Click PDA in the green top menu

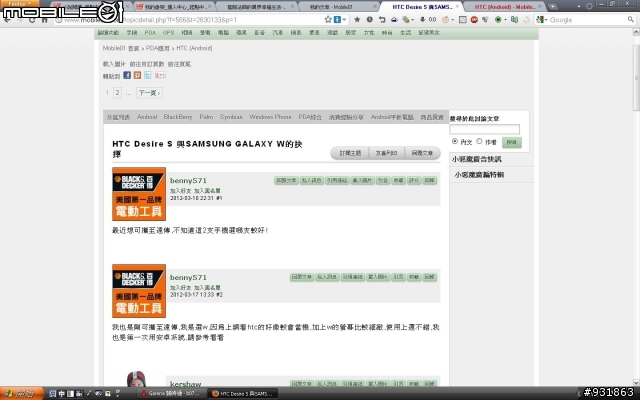[150, 33]
